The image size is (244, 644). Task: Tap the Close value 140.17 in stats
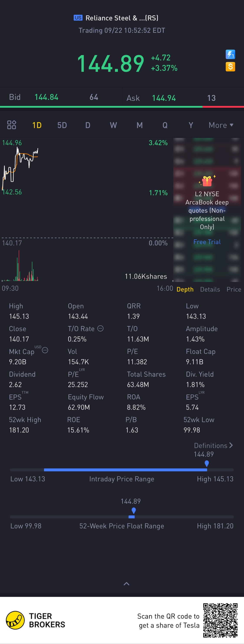coord(19,339)
